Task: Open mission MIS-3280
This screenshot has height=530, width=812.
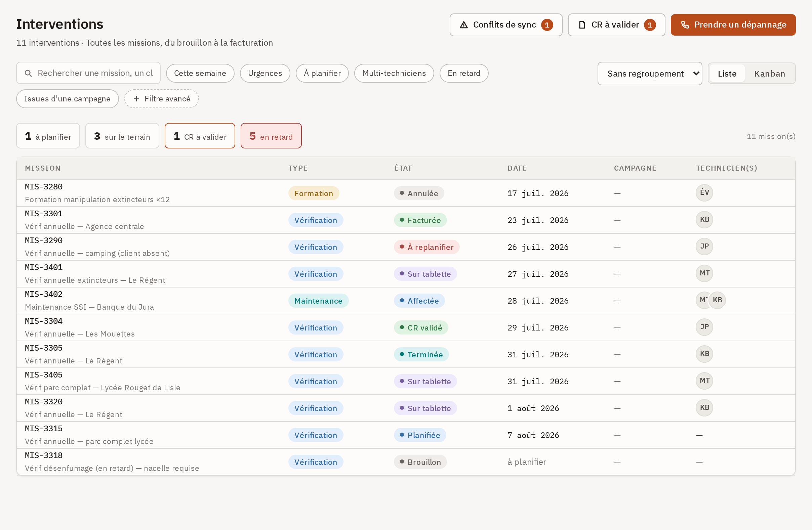Action: click(x=406, y=193)
